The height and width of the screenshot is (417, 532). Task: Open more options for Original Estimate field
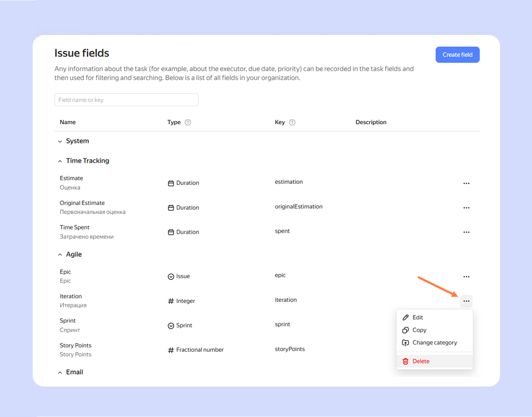click(466, 208)
